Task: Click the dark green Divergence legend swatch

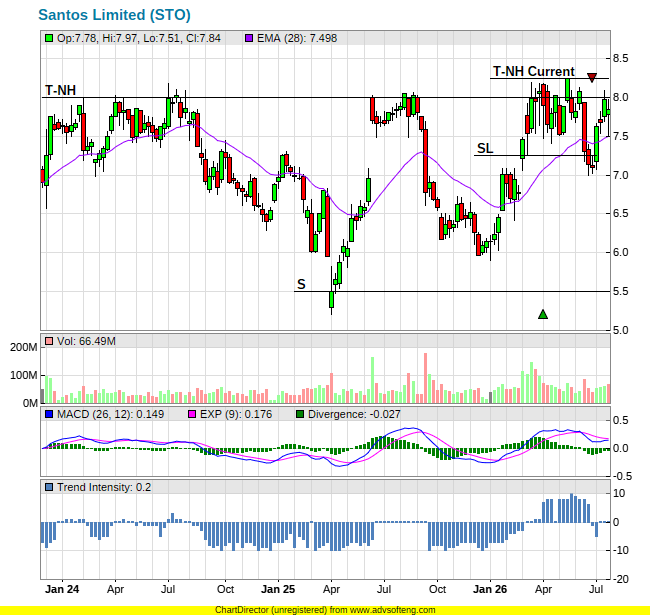Action: click(300, 414)
